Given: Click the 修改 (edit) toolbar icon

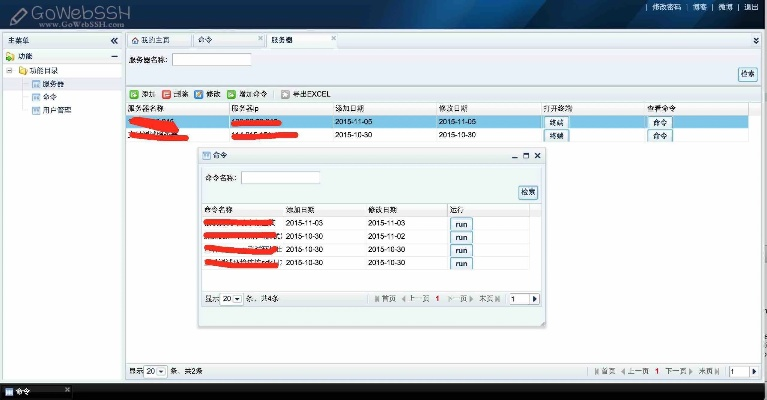Looking at the screenshot, I should click(199, 94).
